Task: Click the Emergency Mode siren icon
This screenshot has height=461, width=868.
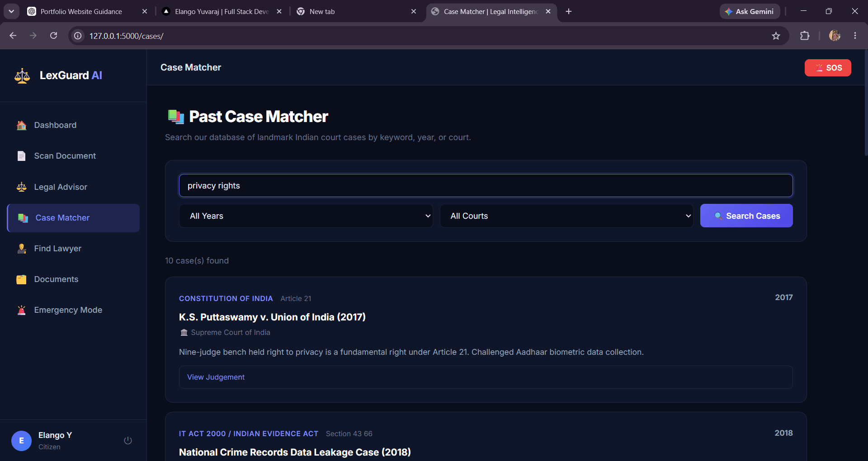Action: coord(22,310)
